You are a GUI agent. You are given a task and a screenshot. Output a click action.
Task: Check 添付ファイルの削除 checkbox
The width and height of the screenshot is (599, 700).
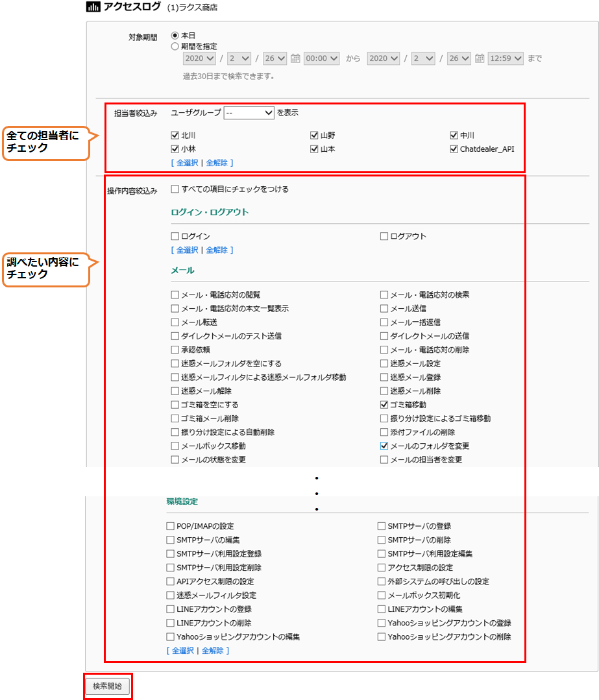[x=384, y=432]
